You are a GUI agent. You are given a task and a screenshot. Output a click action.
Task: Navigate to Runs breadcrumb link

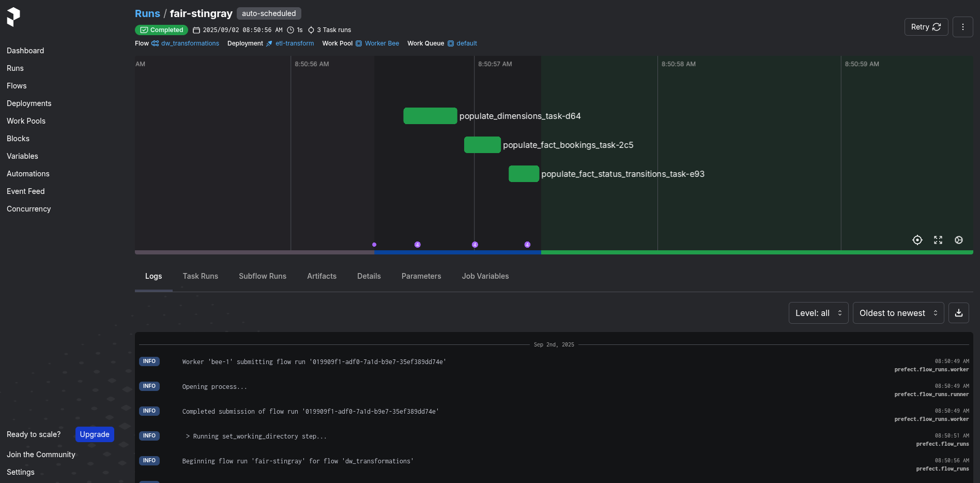pyautogui.click(x=147, y=13)
